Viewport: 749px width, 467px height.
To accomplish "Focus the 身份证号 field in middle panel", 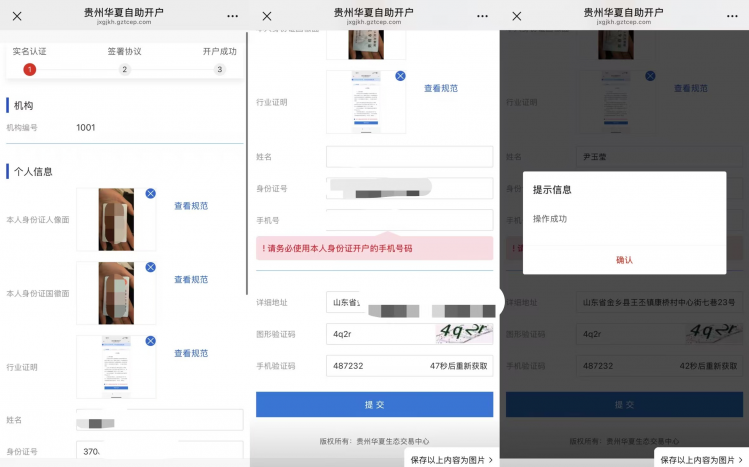I will 409,188.
